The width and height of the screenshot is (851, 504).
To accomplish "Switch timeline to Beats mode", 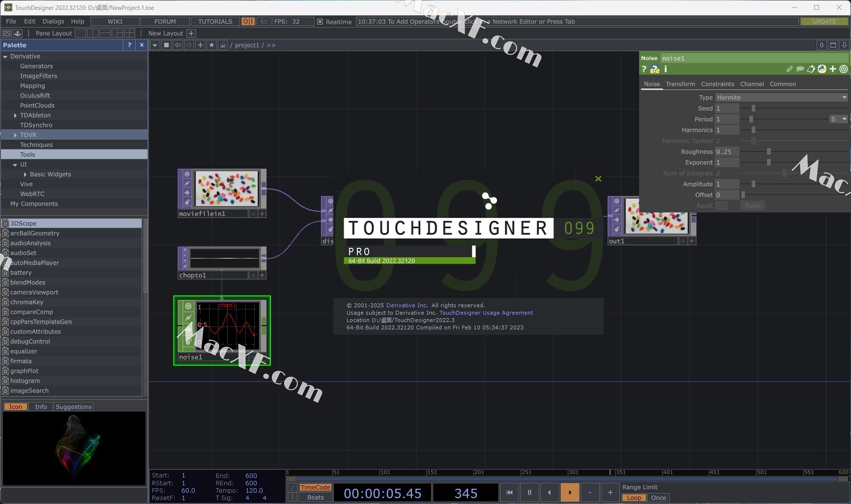I will point(316,498).
